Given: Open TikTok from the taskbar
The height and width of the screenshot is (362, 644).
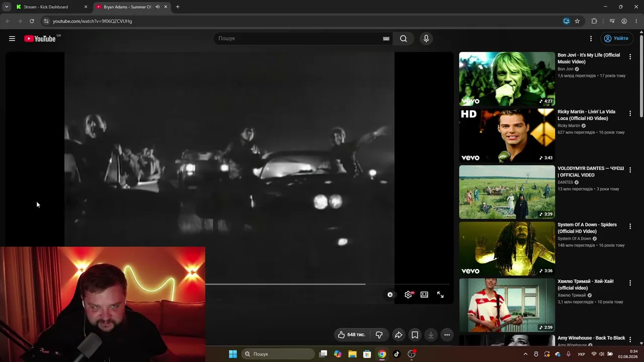Looking at the screenshot, I should pos(396,354).
